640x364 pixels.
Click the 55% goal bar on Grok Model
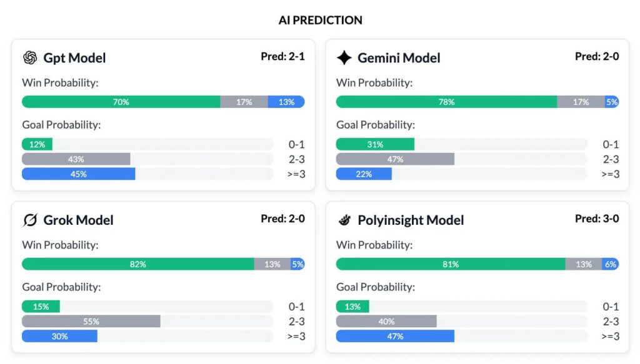click(91, 322)
